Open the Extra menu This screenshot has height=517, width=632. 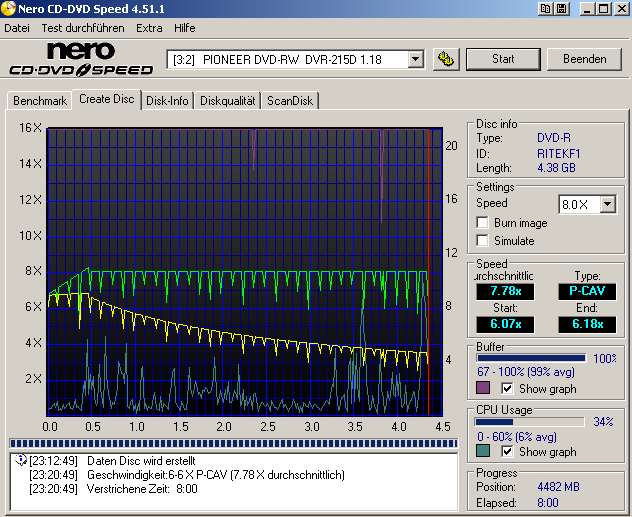pos(149,28)
